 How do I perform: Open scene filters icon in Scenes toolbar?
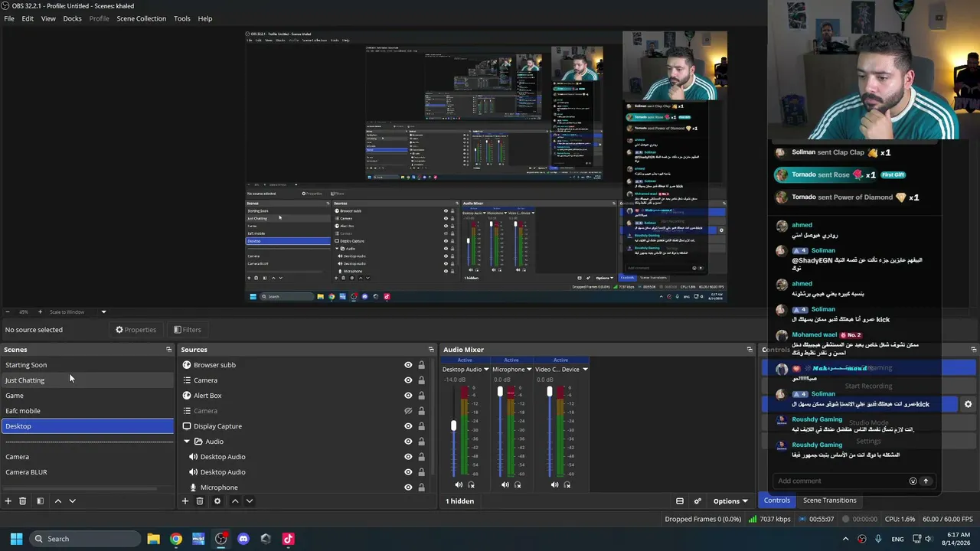40,501
